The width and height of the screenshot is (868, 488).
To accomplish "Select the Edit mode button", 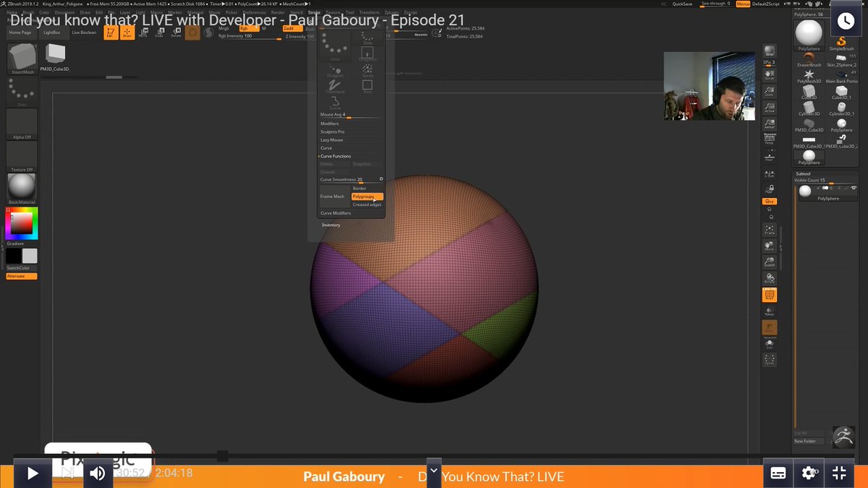I will (x=111, y=33).
